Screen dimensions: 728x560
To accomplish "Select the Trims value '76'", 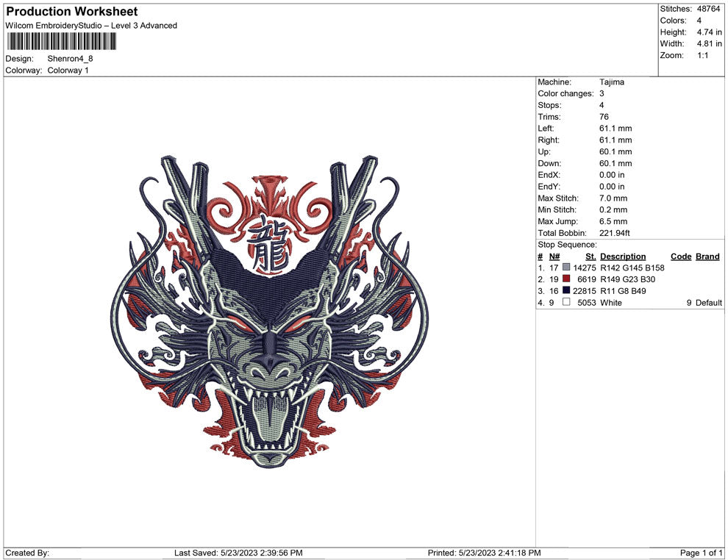I will tap(604, 116).
